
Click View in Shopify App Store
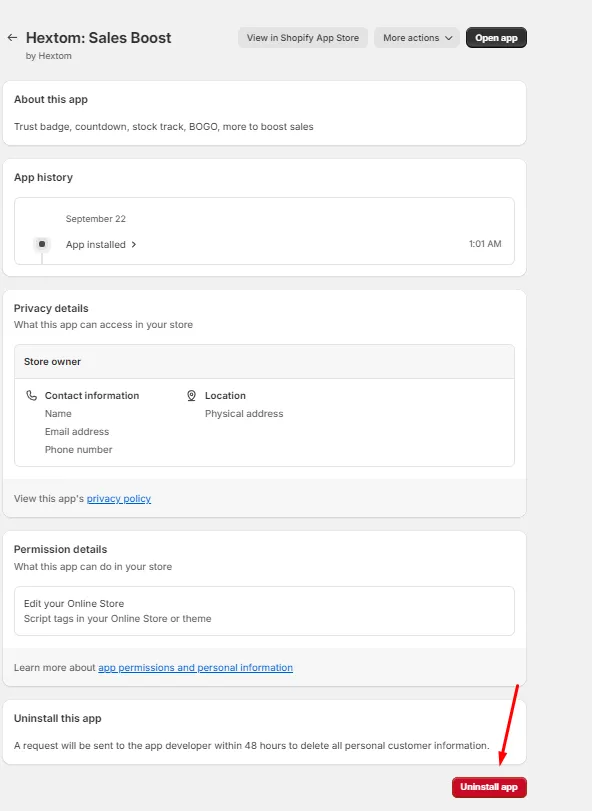coord(303,38)
